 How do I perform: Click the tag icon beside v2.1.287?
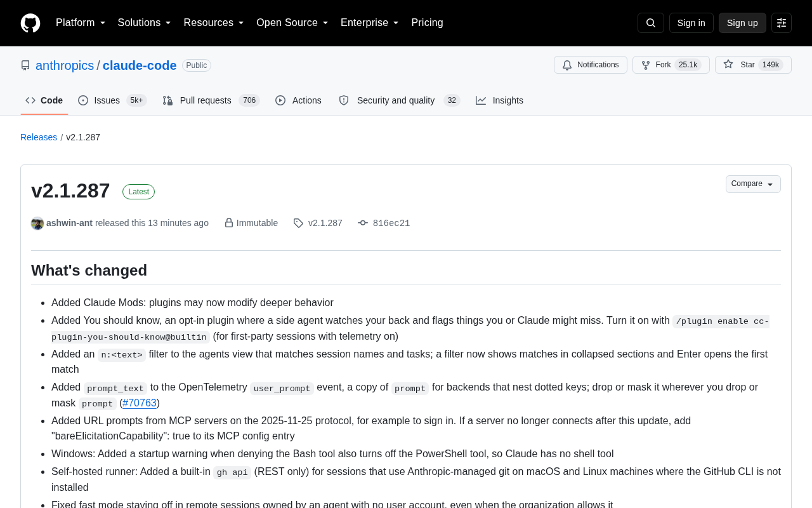tap(298, 223)
